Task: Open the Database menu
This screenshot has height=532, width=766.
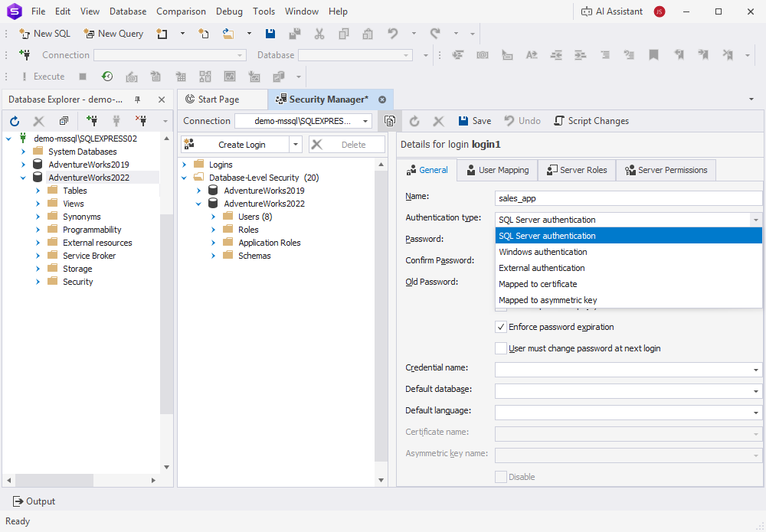Action: [127, 11]
